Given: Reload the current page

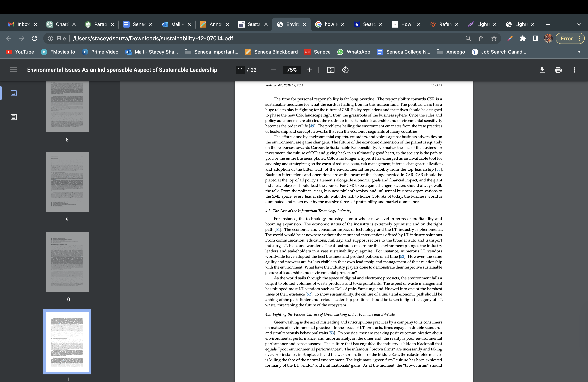Looking at the screenshot, I should tap(35, 39).
